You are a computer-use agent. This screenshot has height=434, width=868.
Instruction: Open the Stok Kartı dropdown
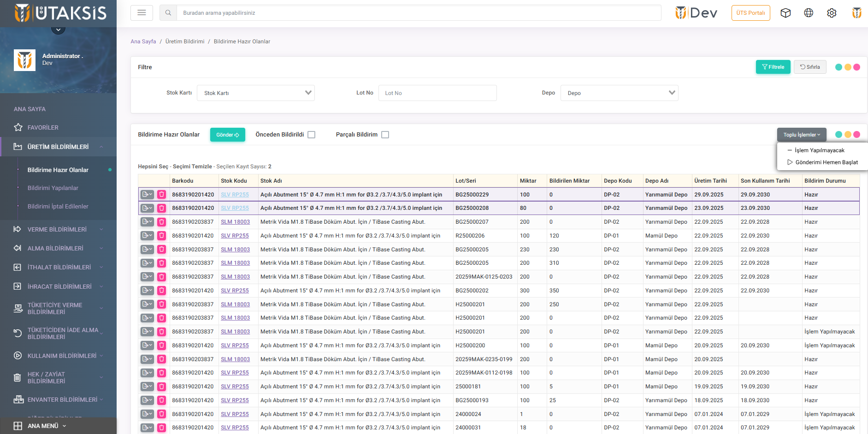(256, 93)
